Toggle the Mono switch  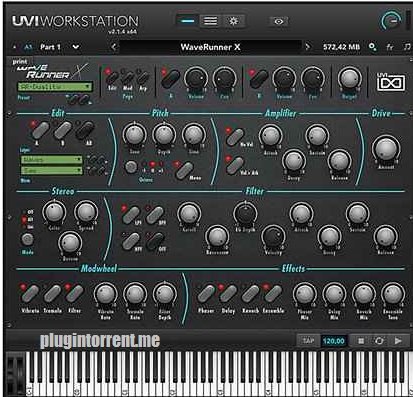point(185,171)
